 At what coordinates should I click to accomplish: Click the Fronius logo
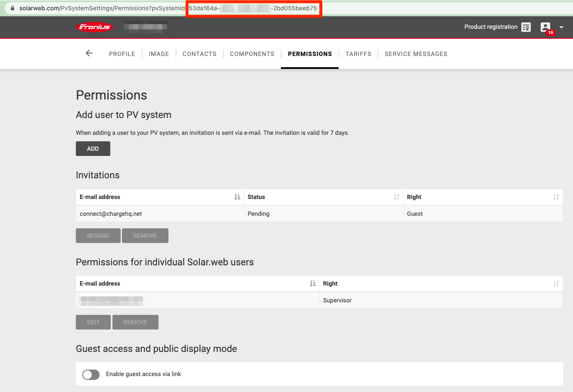[94, 27]
